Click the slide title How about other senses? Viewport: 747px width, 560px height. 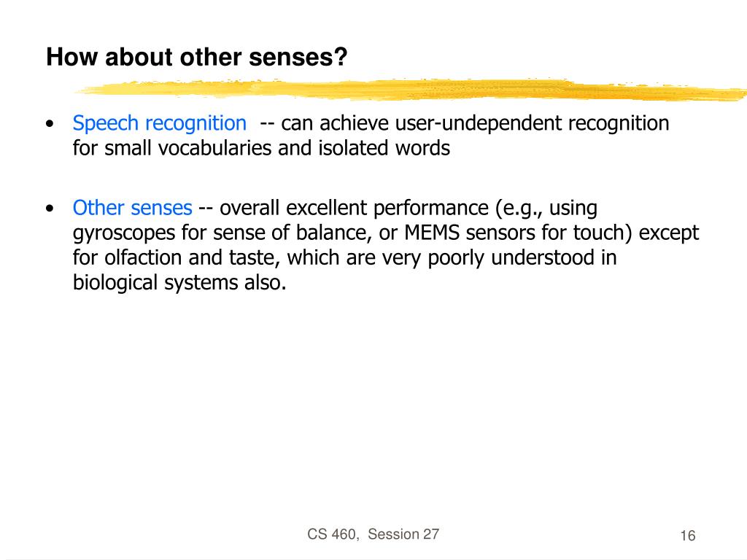click(197, 57)
